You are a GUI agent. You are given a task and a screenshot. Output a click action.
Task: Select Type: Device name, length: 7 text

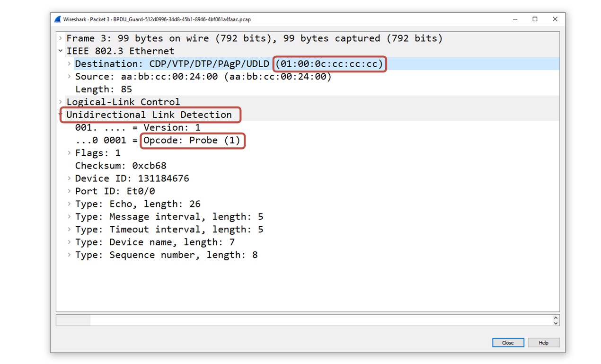(x=155, y=242)
